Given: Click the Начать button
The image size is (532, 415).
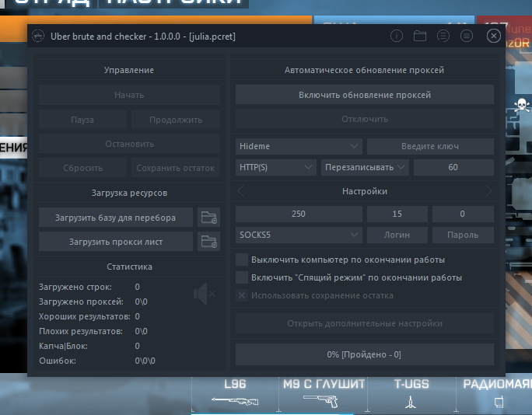Looking at the screenshot, I should tap(129, 95).
